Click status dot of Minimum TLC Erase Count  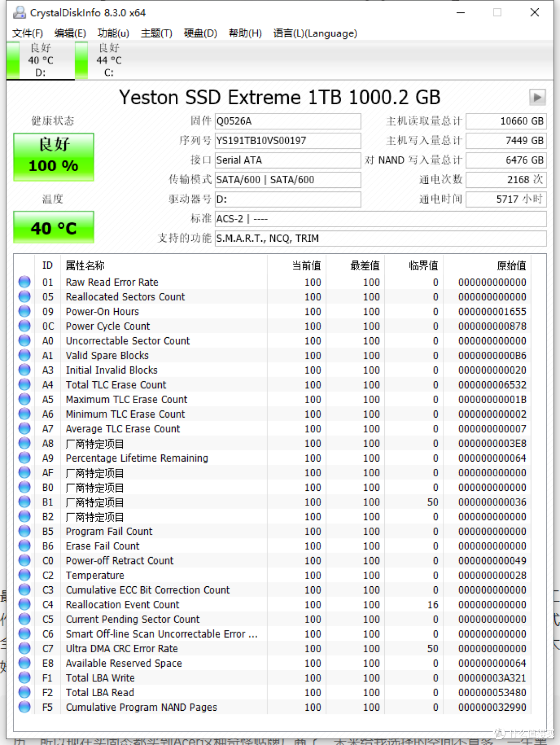(x=24, y=413)
